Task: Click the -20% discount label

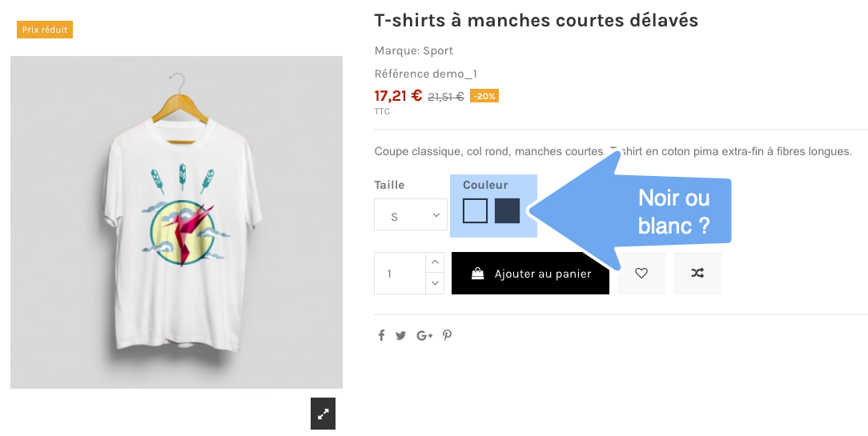Action: (x=484, y=96)
